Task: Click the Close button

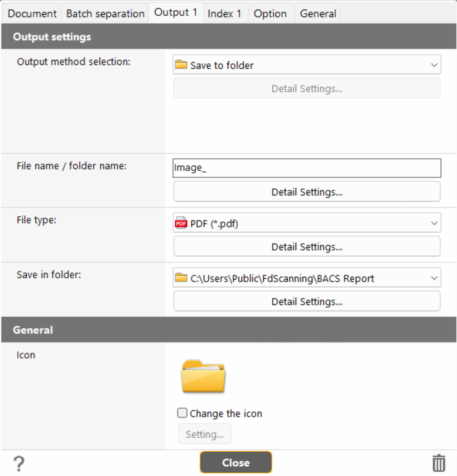Action: tap(236, 463)
